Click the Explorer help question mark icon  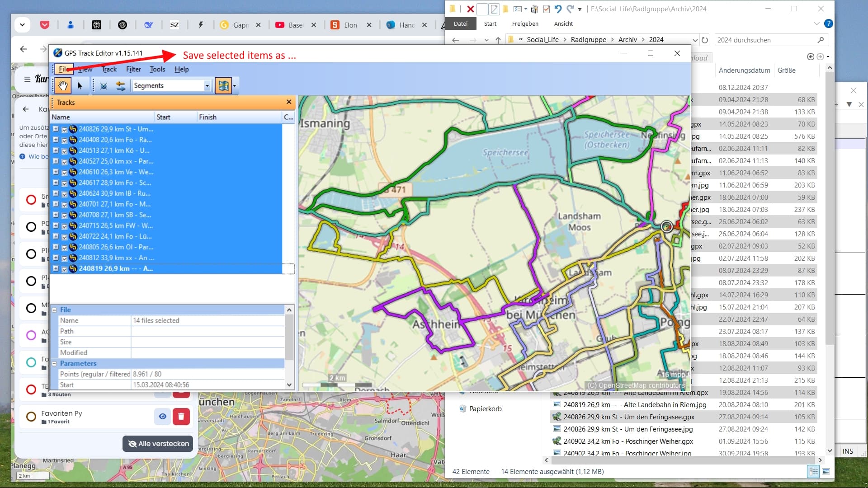(x=828, y=23)
